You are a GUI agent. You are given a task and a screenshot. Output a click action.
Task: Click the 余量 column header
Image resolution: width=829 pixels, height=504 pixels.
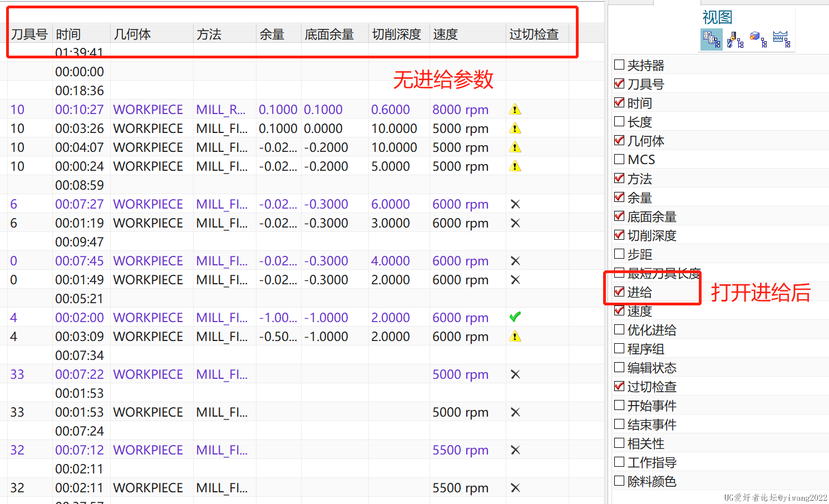click(x=279, y=34)
